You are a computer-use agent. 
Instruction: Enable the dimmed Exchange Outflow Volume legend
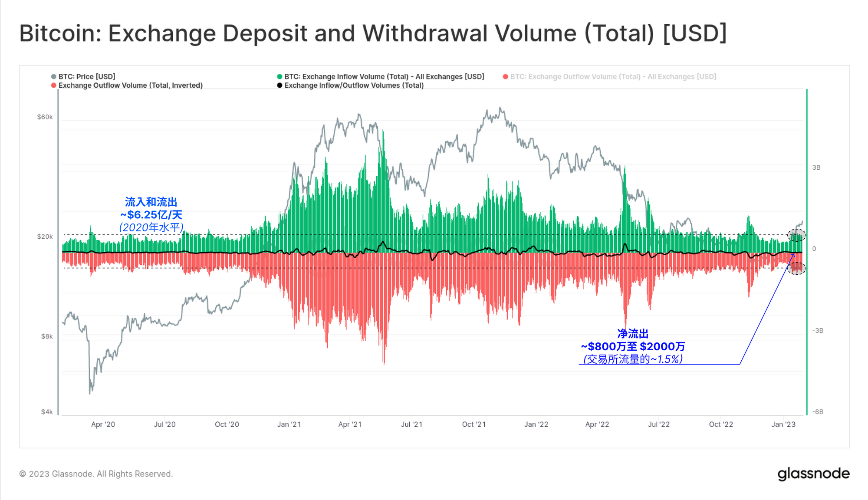pos(613,76)
